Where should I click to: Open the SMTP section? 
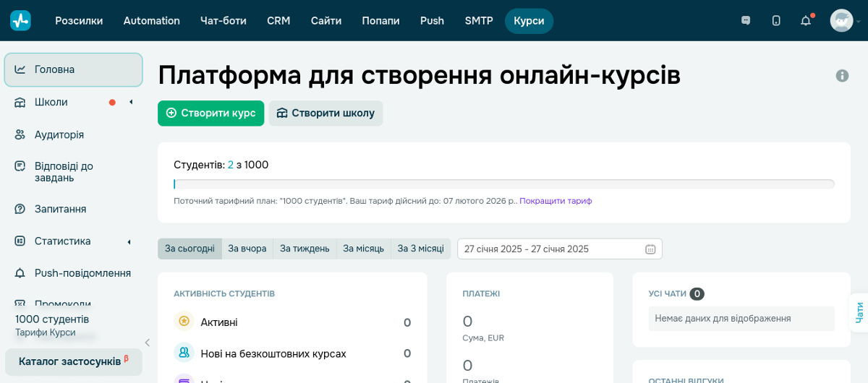click(x=479, y=21)
